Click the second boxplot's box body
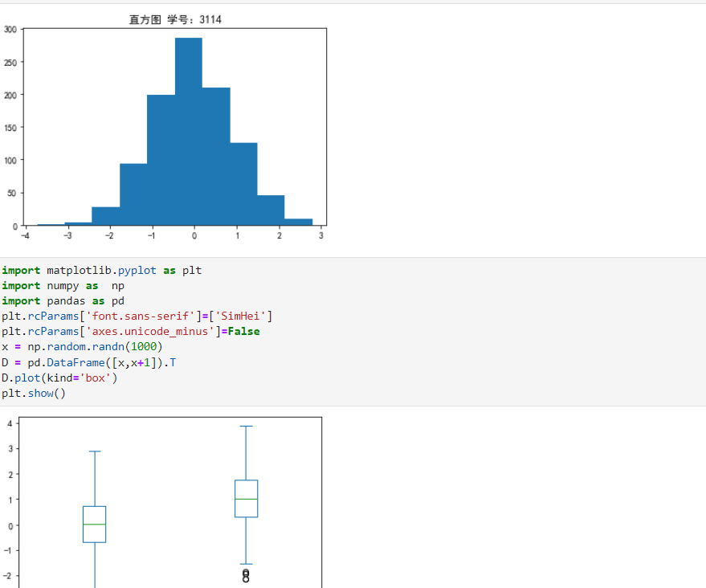The height and width of the screenshot is (588, 706). (x=247, y=498)
